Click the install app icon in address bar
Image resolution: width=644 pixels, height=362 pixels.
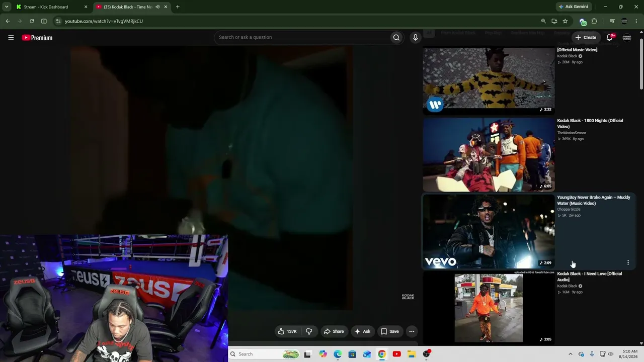click(554, 21)
